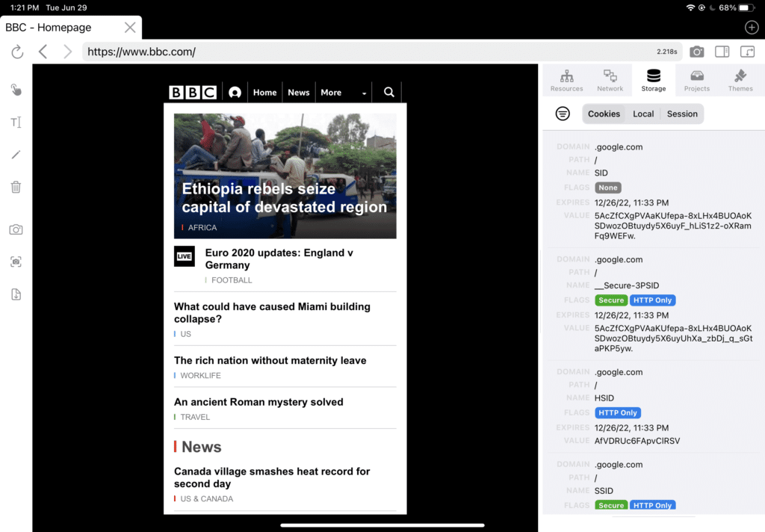Viewport: 765px width, 532px height.
Task: Open An ancient Roman mystery solved
Action: (258, 402)
